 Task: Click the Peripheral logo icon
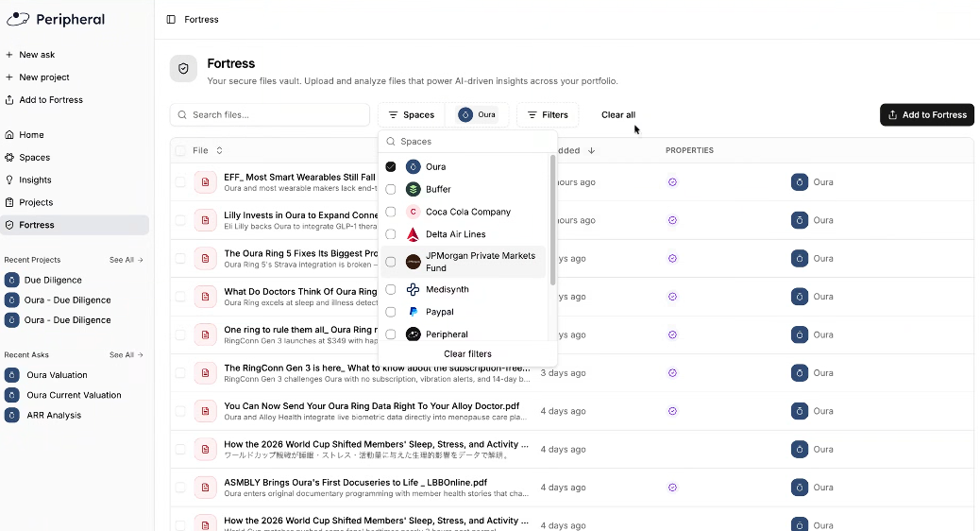point(18,20)
